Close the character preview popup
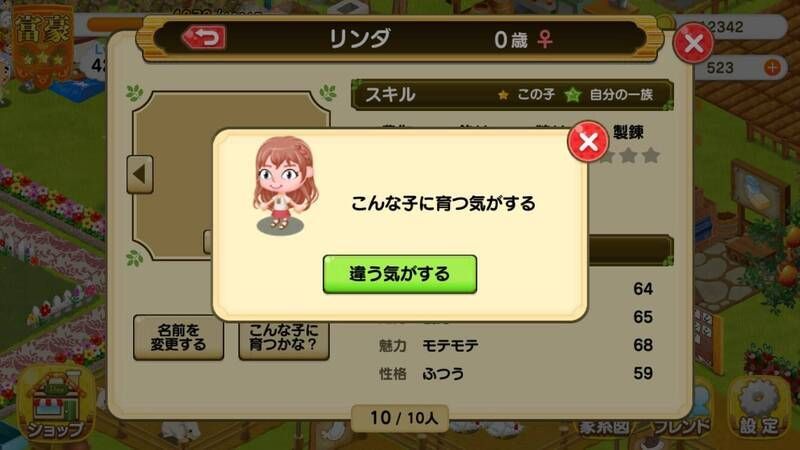The image size is (800, 450). click(588, 141)
